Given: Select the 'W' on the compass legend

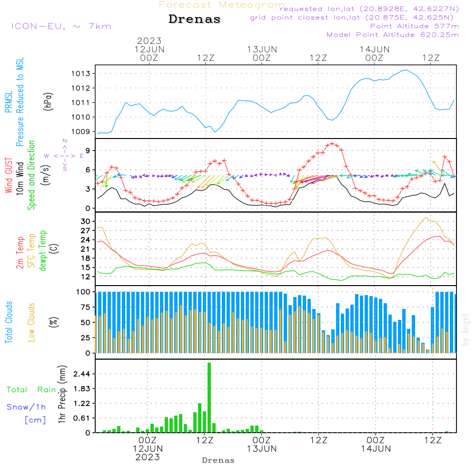Looking at the screenshot, I should (x=47, y=156).
